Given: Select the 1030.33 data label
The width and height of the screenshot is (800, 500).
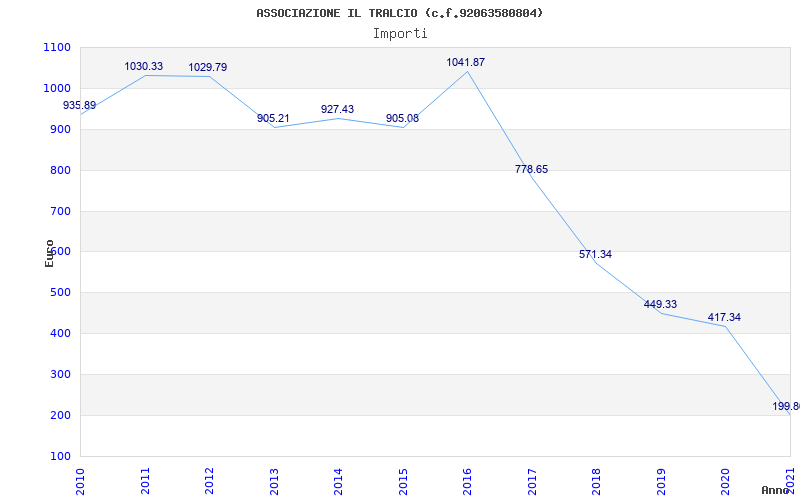Looking at the screenshot, I should click(x=143, y=66).
